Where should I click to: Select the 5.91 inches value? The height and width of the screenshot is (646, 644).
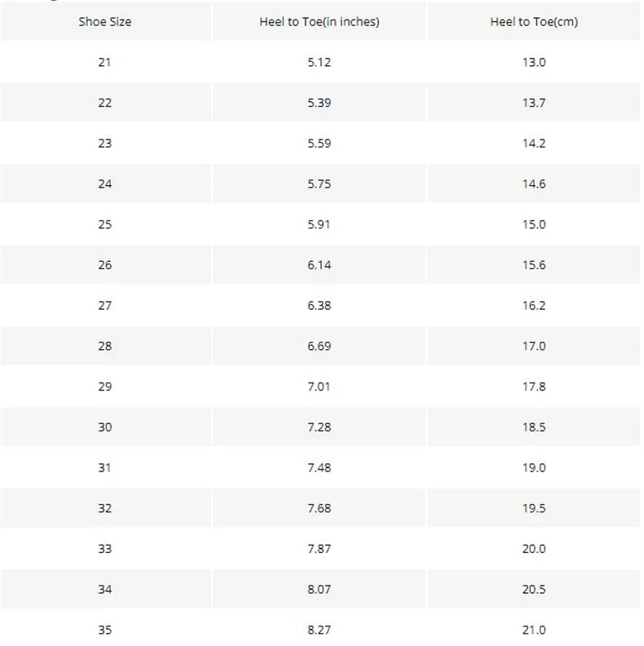pos(319,224)
